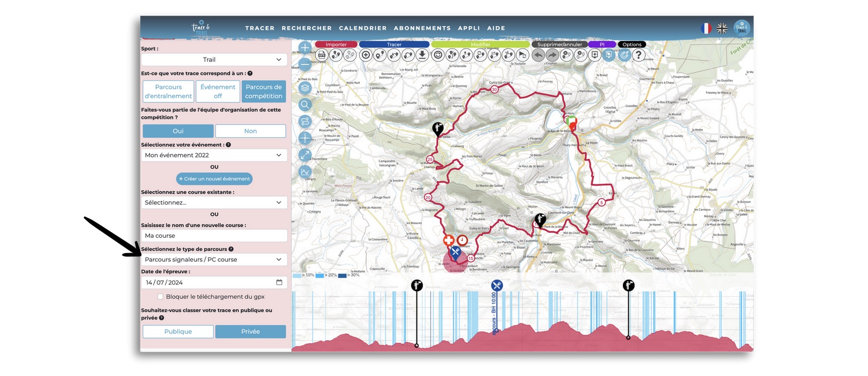Image resolution: width=868 pixels, height=376 pixels.
Task: Choose the Parcours d'entraînement button
Action: [x=168, y=92]
